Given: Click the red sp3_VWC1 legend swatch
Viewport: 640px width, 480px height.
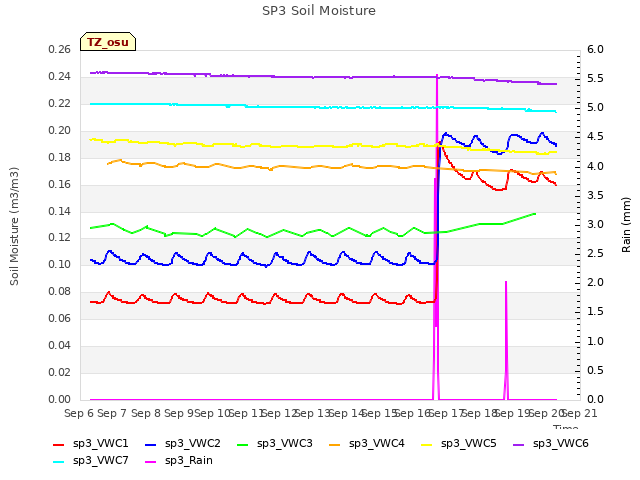Looking at the screenshot, I should tap(59, 444).
